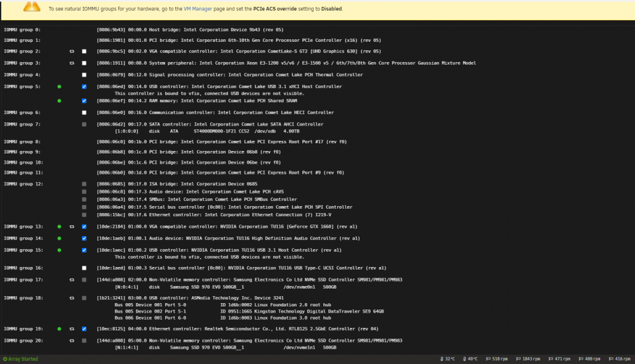Image resolution: width=635 pixels, height=364 pixels.
Task: Click the reset icon for IOMMU group 13
Action: coord(72,227)
